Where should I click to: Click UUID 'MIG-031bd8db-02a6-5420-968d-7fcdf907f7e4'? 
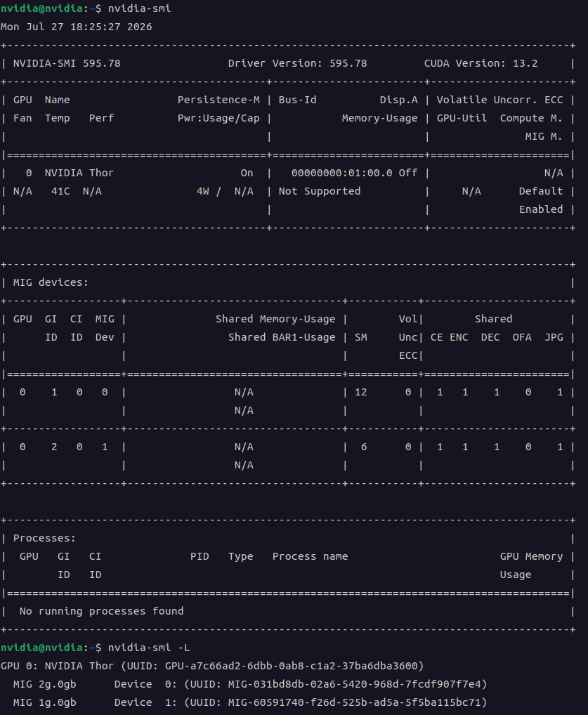click(355, 684)
